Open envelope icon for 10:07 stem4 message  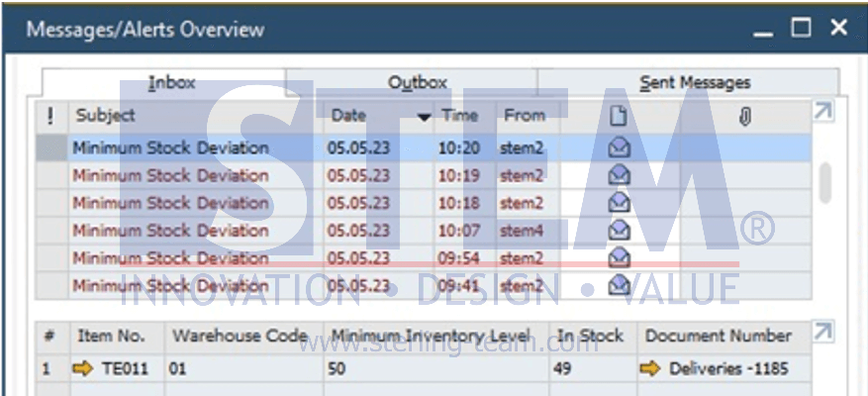click(x=619, y=231)
